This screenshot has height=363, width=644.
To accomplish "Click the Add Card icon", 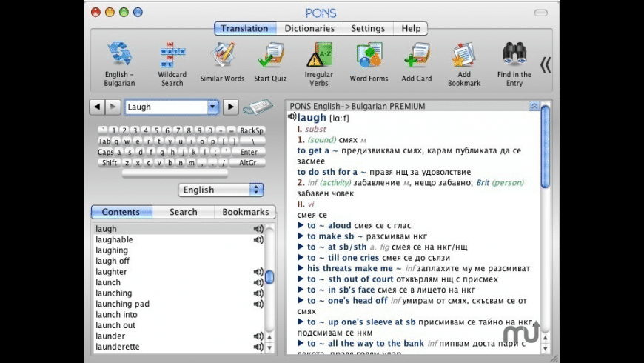I will coord(417,56).
